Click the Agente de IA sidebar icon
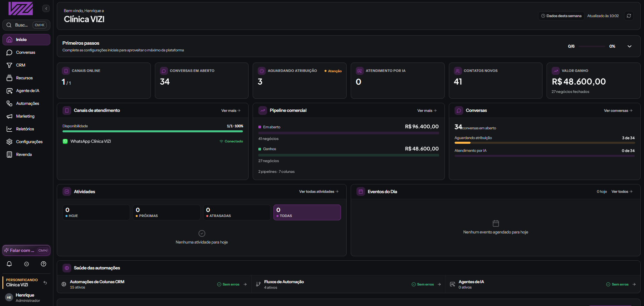 coord(9,91)
